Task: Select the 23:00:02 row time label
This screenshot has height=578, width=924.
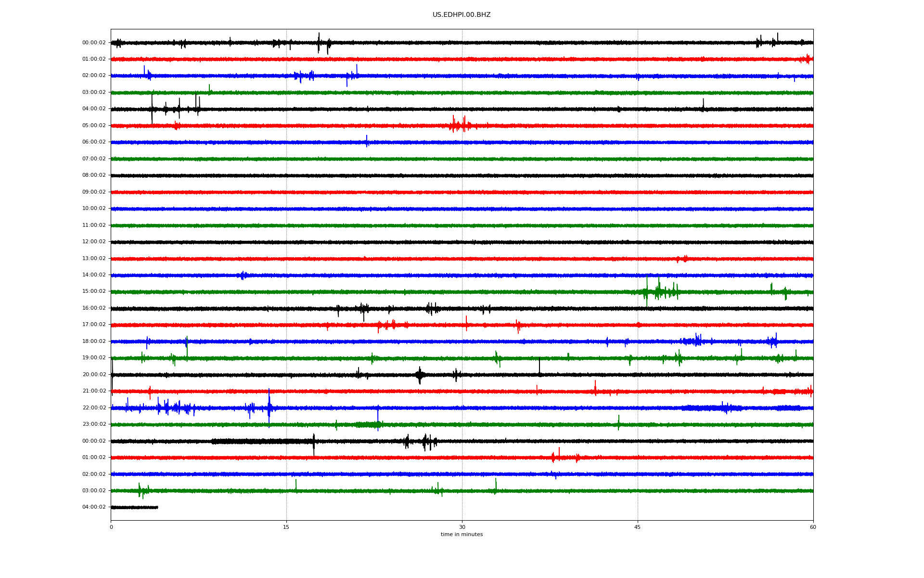Action: coord(94,424)
